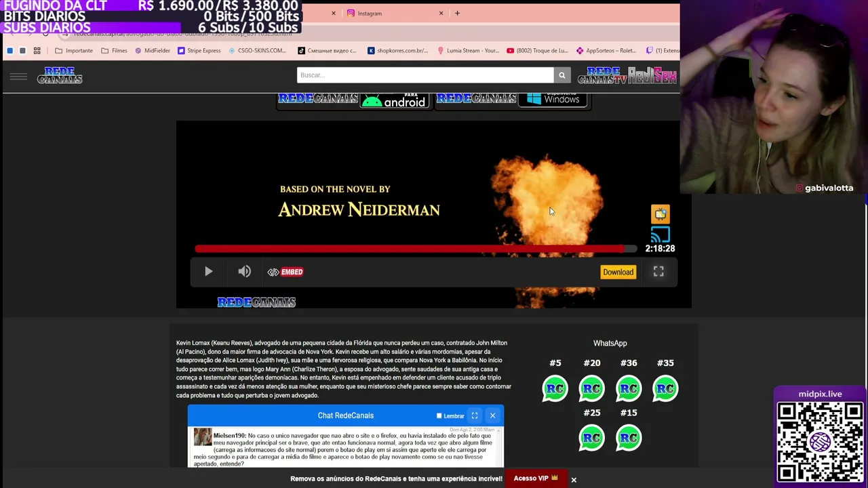Click the RedeCanais watermark logo below player
868x488 pixels.
tap(256, 302)
